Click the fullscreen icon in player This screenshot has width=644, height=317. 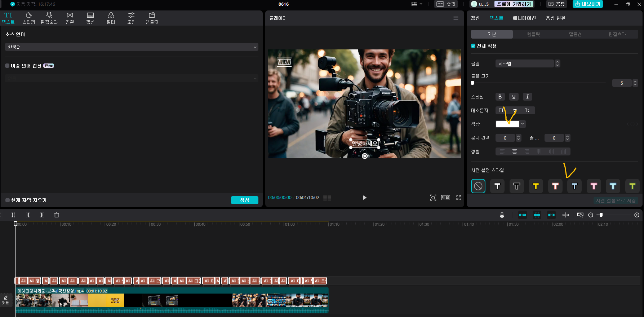coord(459,198)
